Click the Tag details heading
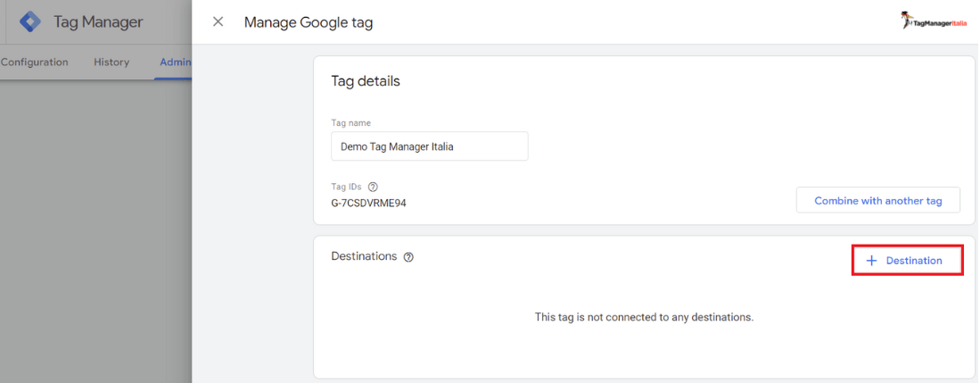This screenshot has height=383, width=980. pos(365,81)
